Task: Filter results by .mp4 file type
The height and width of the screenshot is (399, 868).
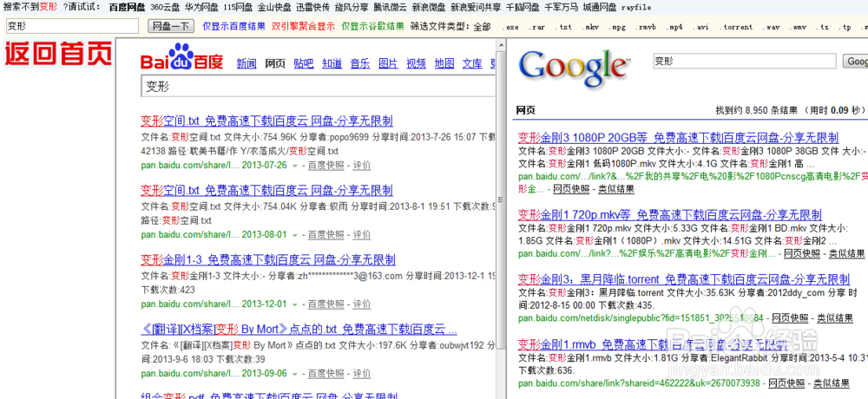Action: (x=674, y=27)
